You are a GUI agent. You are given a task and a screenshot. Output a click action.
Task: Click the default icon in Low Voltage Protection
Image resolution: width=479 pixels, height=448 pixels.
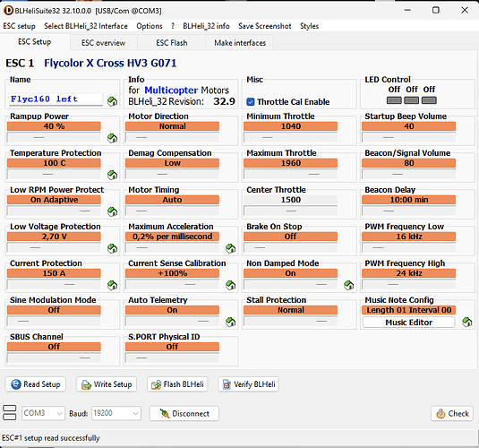pyautogui.click(x=113, y=248)
